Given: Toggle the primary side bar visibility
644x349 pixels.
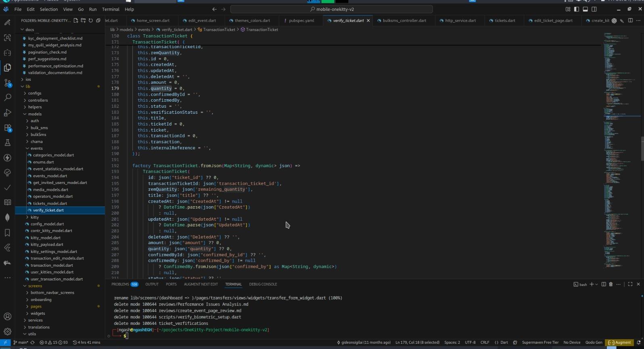Looking at the screenshot, I should click(577, 9).
